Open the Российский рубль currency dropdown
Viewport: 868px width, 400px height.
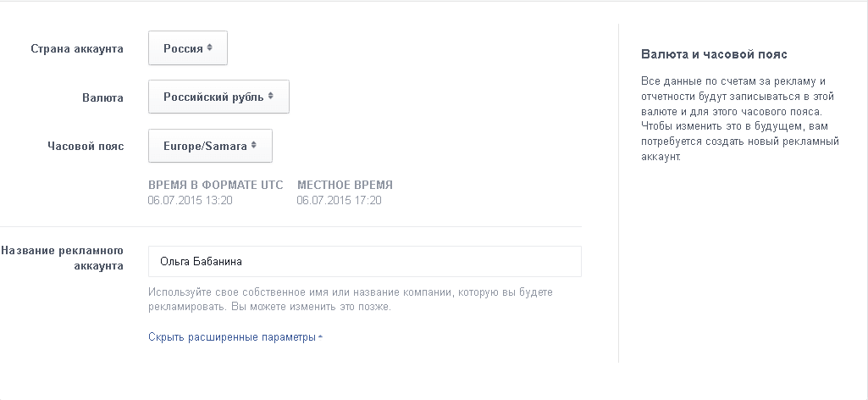pyautogui.click(x=218, y=97)
